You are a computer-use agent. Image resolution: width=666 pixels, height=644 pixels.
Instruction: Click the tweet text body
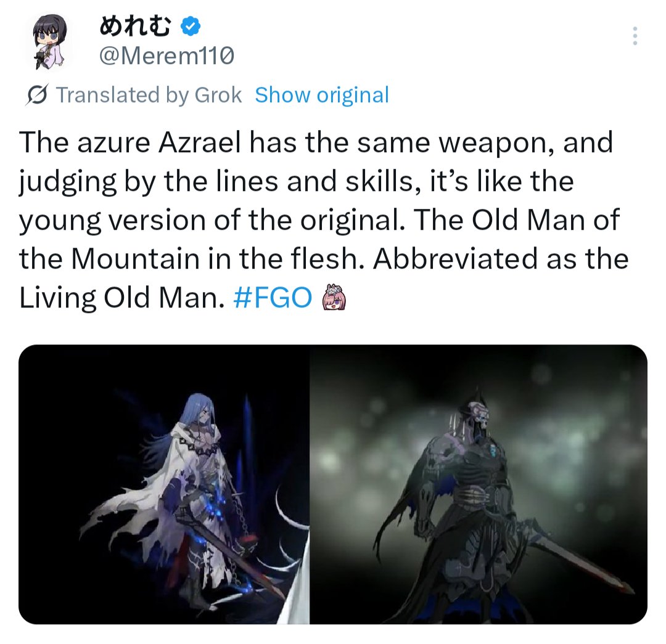(324, 219)
